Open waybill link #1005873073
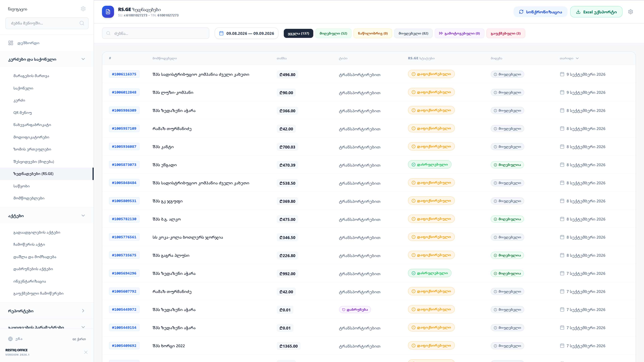644x362 pixels. [x=124, y=165]
